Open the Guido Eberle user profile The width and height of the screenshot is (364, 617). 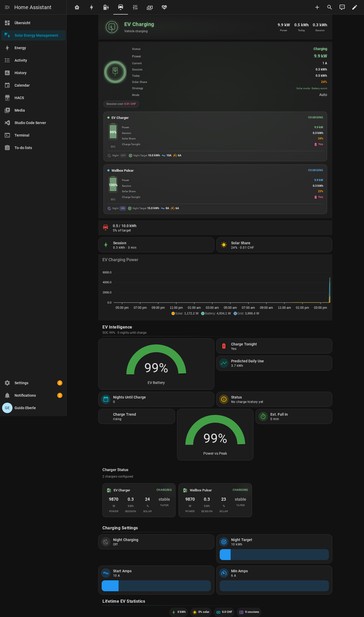tap(33, 408)
